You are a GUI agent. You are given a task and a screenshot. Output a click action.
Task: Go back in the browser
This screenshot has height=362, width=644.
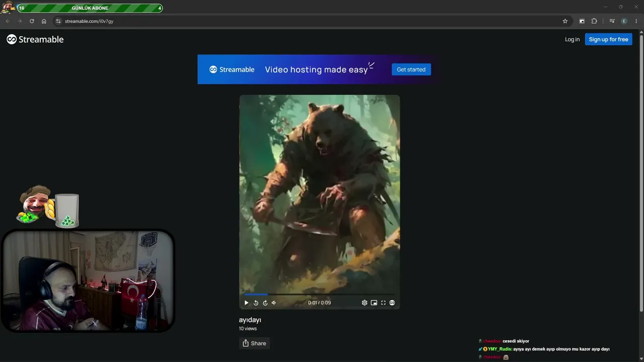pos(8,21)
